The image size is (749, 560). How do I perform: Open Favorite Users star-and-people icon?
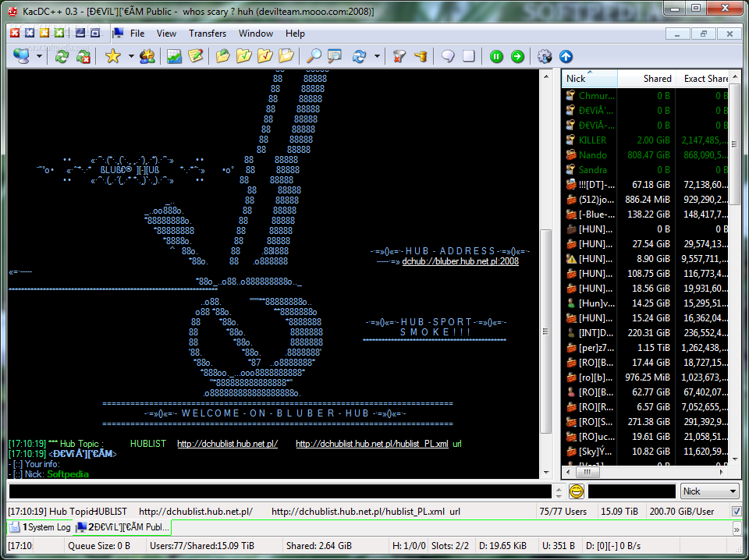147,56
